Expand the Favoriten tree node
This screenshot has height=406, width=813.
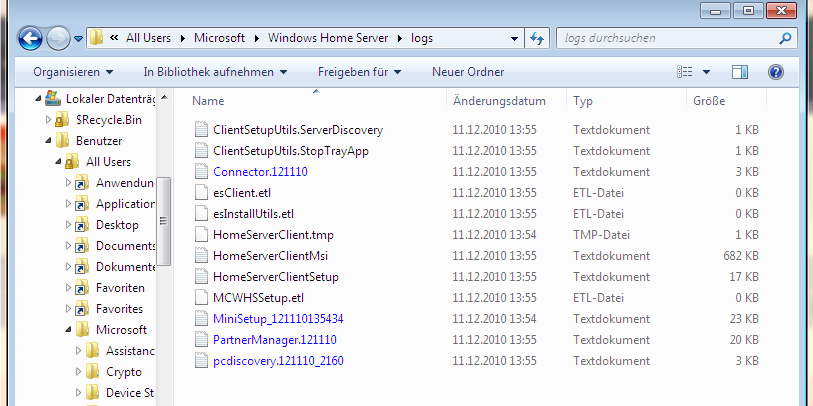(68, 288)
